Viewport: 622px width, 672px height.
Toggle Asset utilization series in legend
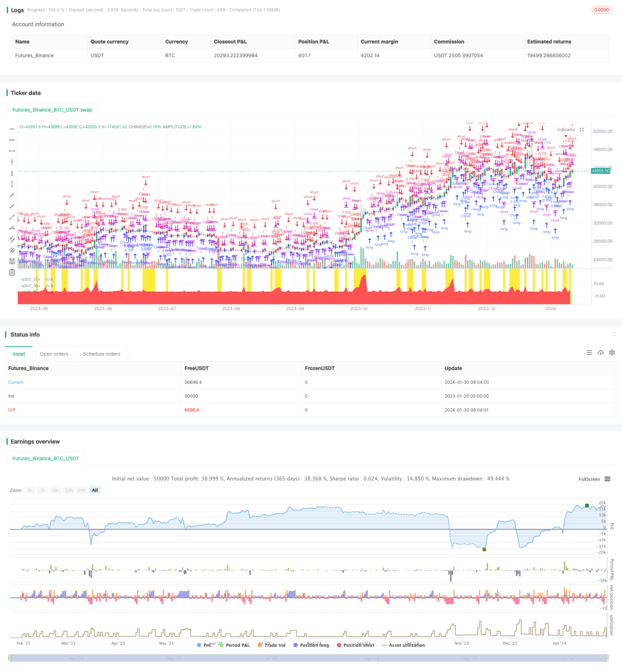403,645
